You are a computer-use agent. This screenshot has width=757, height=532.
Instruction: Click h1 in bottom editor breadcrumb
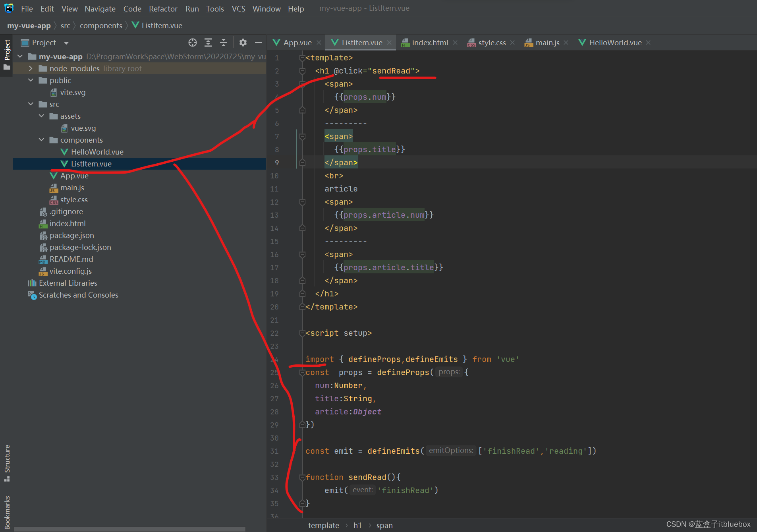357,525
